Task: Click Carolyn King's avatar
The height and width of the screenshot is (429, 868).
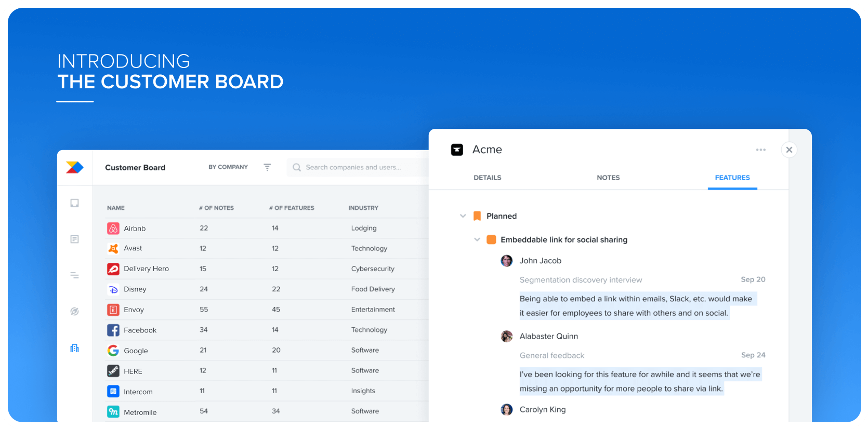Action: coord(507,410)
